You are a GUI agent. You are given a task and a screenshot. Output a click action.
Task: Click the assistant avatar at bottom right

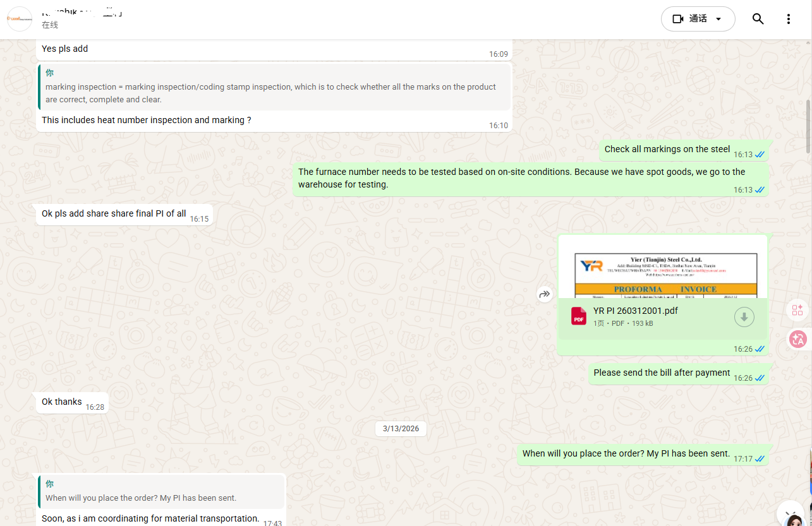(x=795, y=520)
